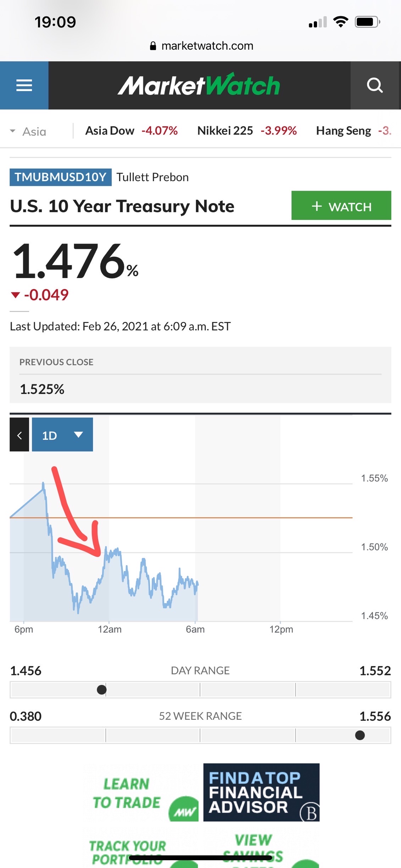
Task: Tap the MarketWatch logo
Action: (x=199, y=85)
